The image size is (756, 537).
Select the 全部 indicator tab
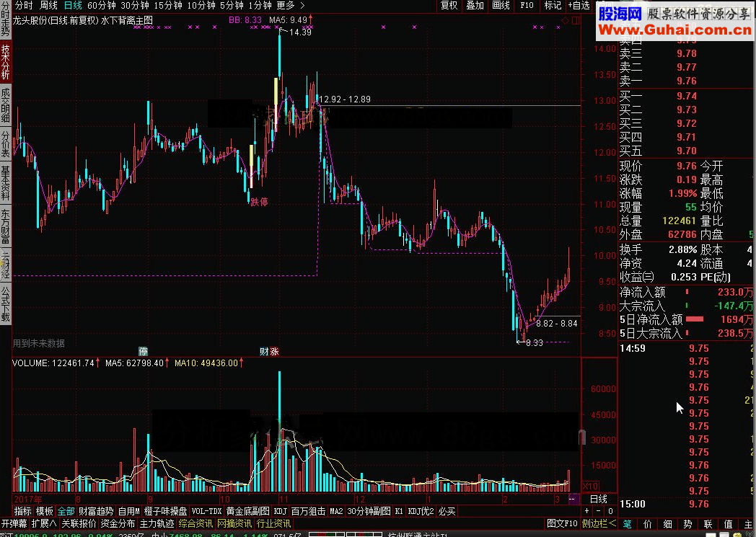[x=66, y=511]
